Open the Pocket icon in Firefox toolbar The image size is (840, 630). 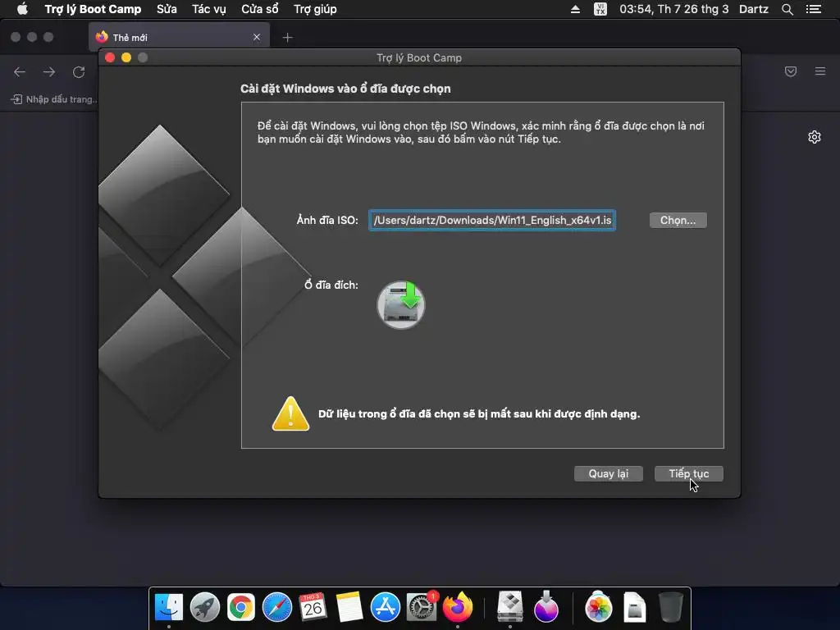click(791, 71)
